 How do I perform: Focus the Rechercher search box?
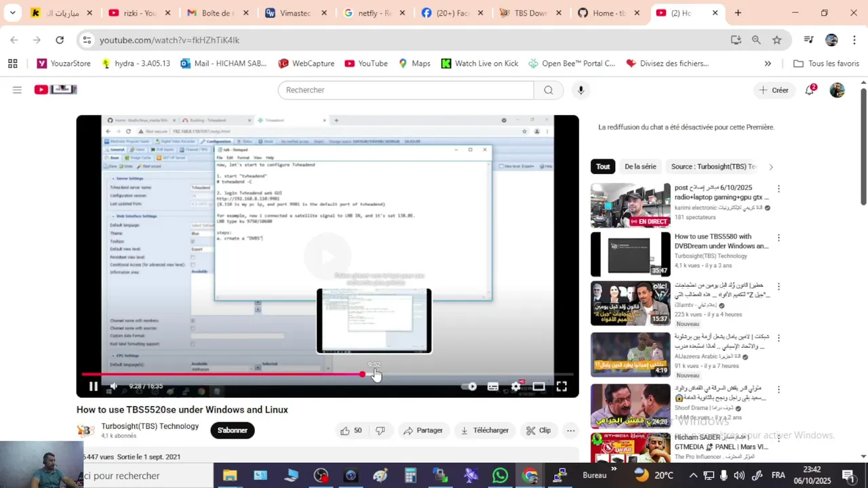click(406, 90)
